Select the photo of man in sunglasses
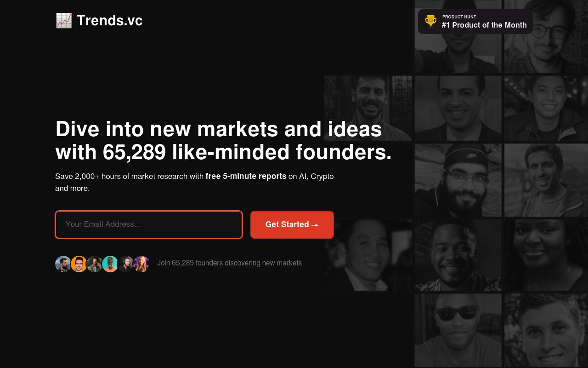 click(x=458, y=330)
